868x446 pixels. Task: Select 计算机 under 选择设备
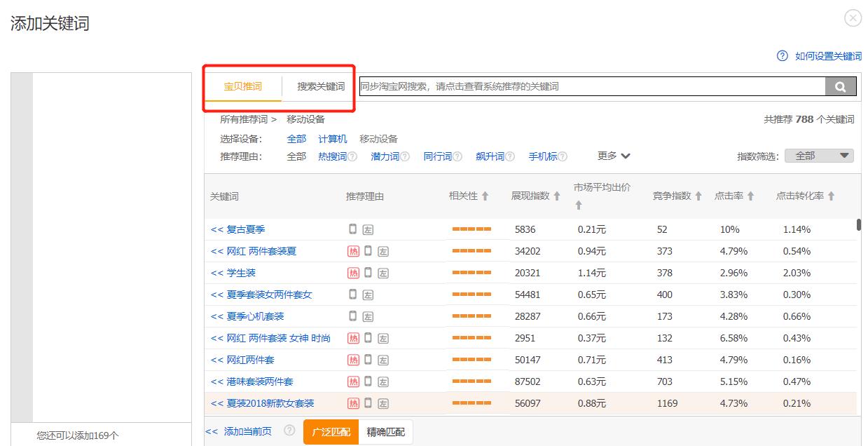click(x=333, y=138)
